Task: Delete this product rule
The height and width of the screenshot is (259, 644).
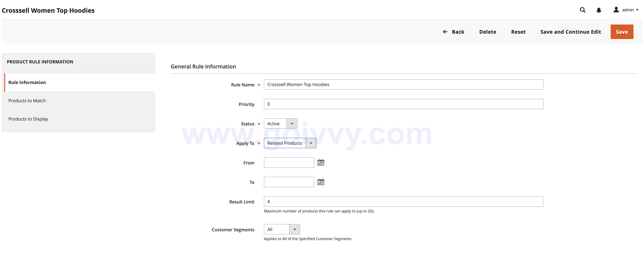Action: 488,32
